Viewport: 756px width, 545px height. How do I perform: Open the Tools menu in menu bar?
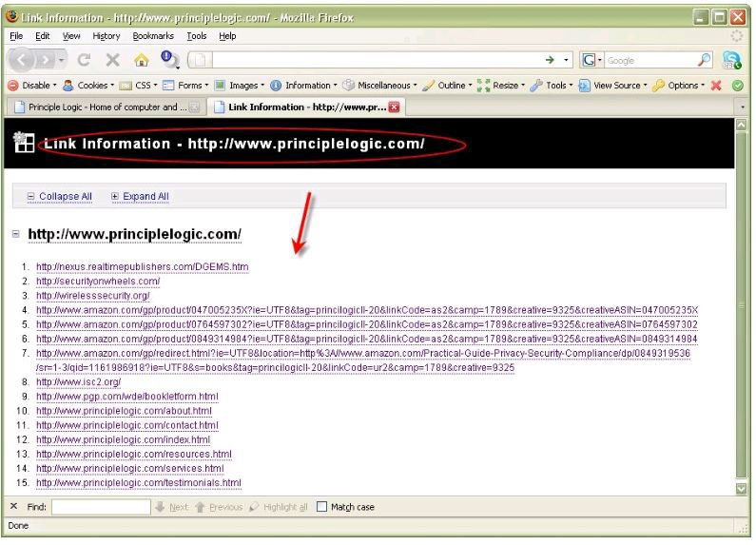coord(196,36)
